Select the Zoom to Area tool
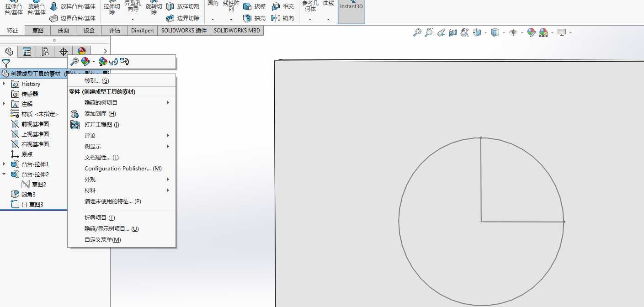The image size is (644, 307). point(429,32)
